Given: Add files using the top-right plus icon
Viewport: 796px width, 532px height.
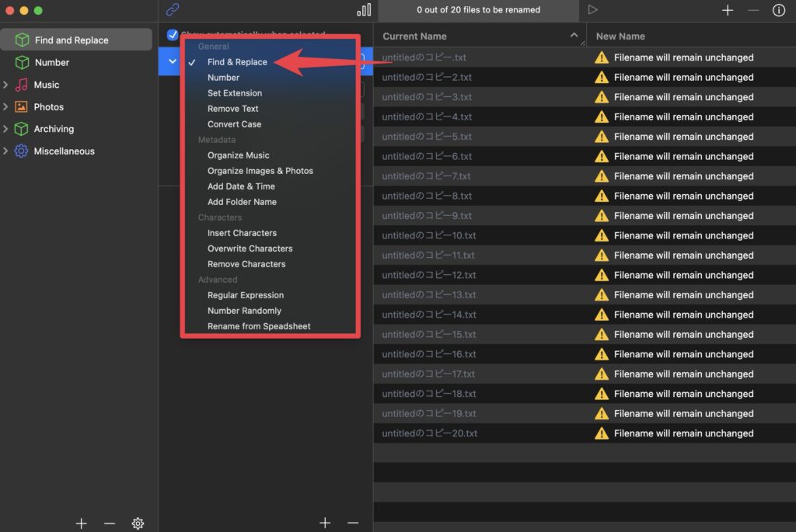Looking at the screenshot, I should tap(728, 10).
